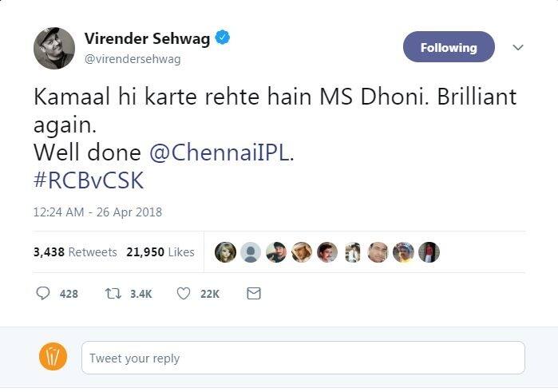The image size is (558, 392).
Task: Click the grey default liker avatar
Action: (x=251, y=252)
